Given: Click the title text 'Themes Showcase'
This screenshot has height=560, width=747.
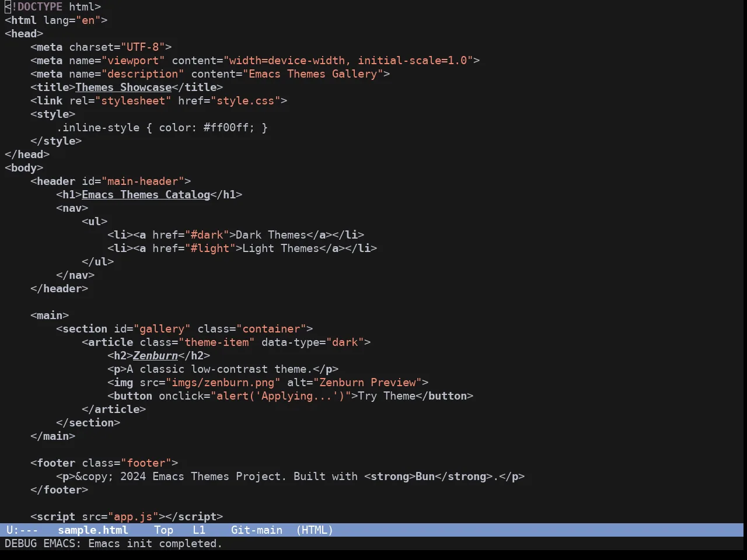Looking at the screenshot, I should click(123, 87).
